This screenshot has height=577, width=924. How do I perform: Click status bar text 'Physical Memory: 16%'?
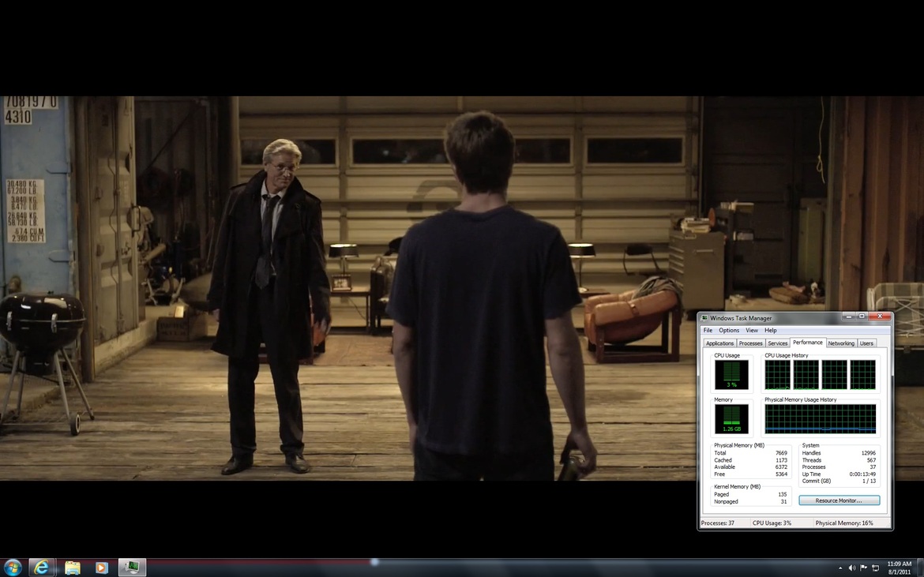pyautogui.click(x=844, y=523)
